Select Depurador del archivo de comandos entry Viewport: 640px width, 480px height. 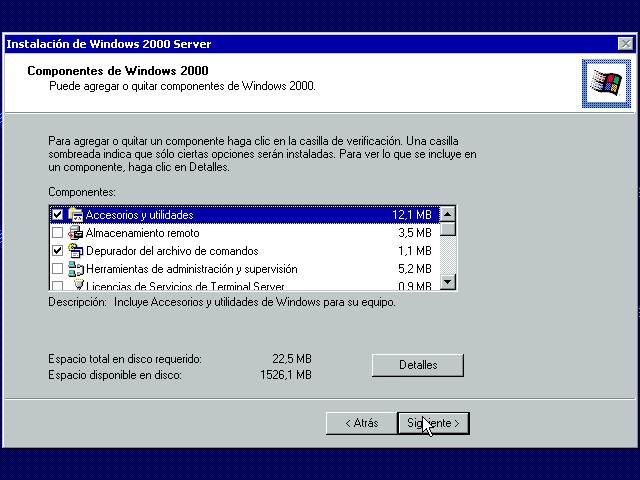pos(172,251)
